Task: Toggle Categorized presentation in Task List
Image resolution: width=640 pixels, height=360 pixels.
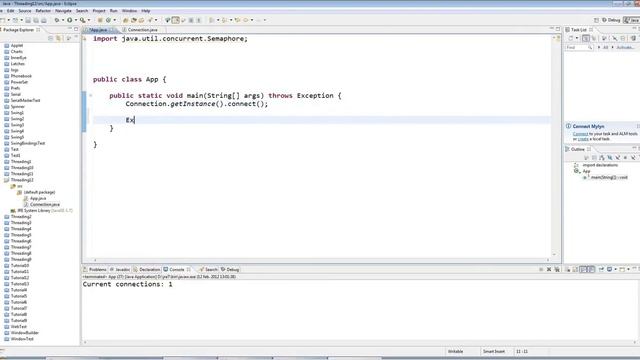Action: pos(586,38)
